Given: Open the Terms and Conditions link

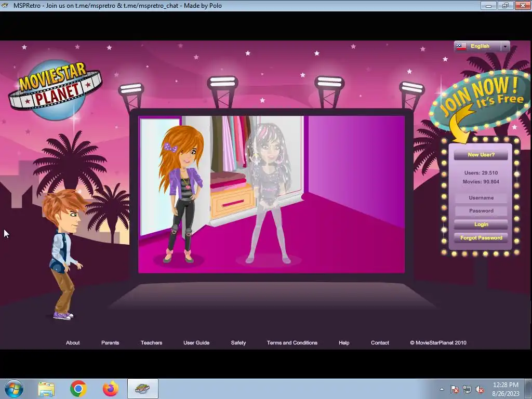Looking at the screenshot, I should pyautogui.click(x=292, y=343).
